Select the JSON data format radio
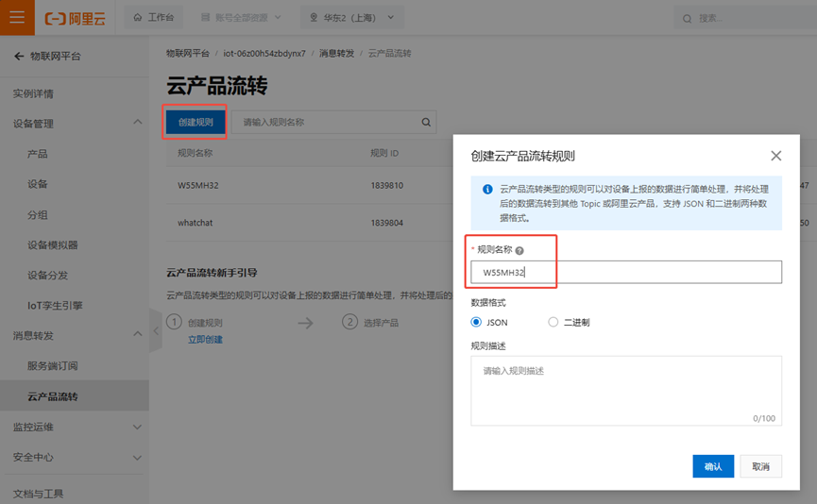The height and width of the screenshot is (504, 817). tap(476, 322)
